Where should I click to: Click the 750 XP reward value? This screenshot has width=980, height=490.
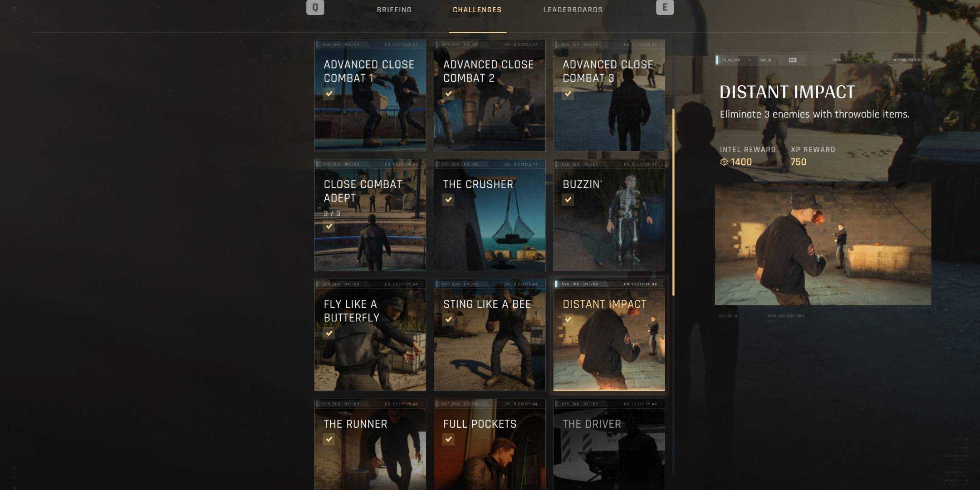tap(799, 162)
